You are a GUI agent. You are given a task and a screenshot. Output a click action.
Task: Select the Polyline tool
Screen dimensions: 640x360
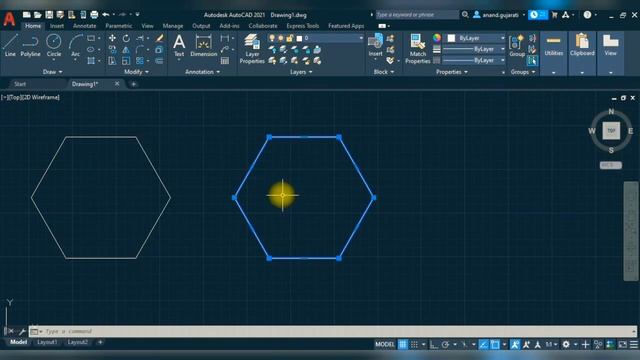tap(30, 45)
